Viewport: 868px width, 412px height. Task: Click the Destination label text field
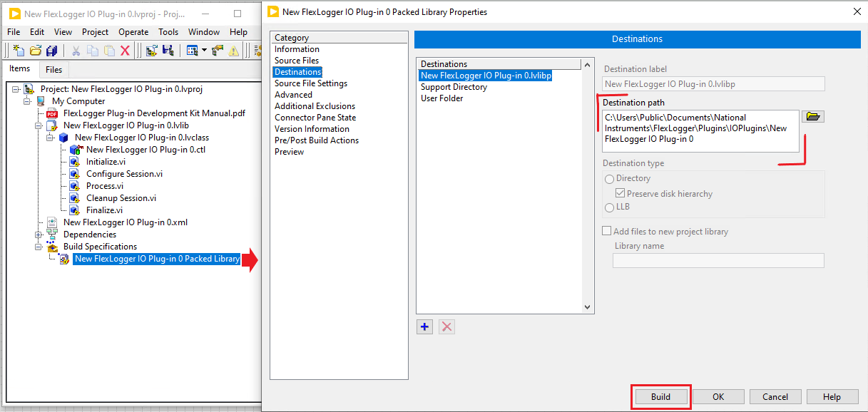click(x=713, y=84)
